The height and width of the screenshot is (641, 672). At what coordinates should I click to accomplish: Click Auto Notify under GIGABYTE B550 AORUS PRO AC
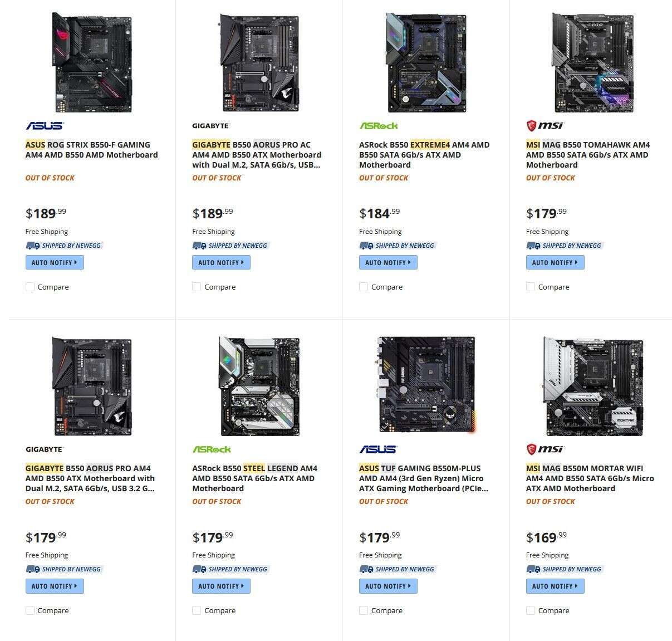(221, 262)
